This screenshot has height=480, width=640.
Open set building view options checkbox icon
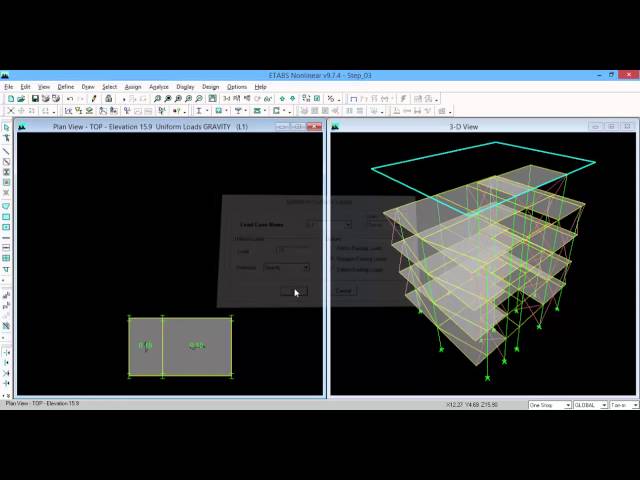(317, 99)
